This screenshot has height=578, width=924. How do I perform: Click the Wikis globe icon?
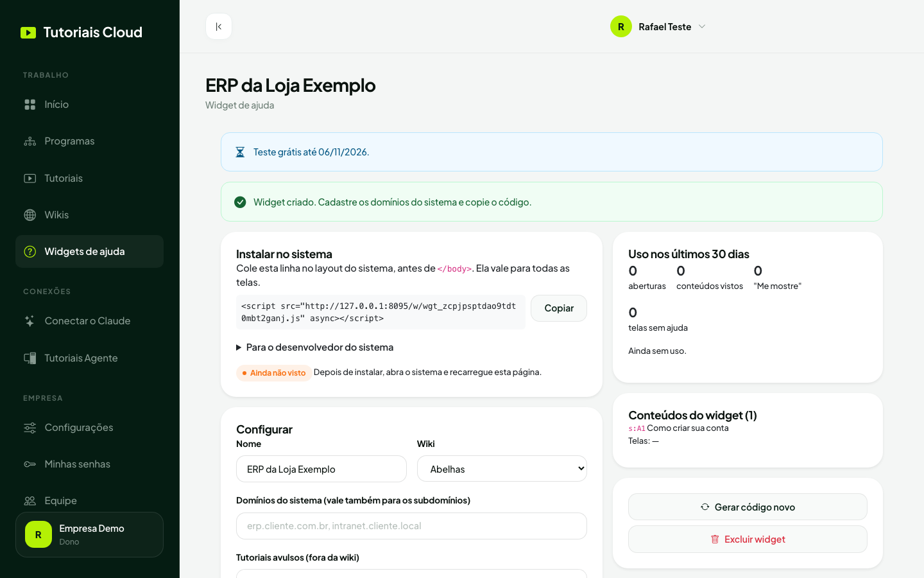click(x=30, y=215)
